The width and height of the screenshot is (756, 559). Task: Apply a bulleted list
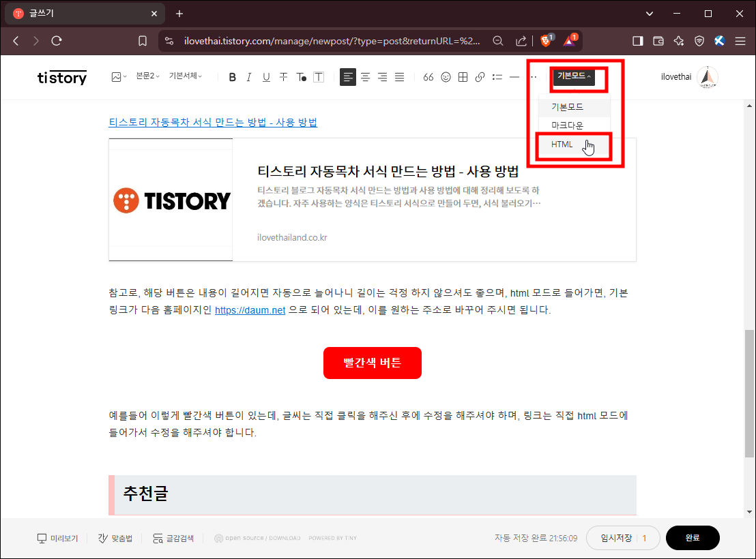point(497,77)
